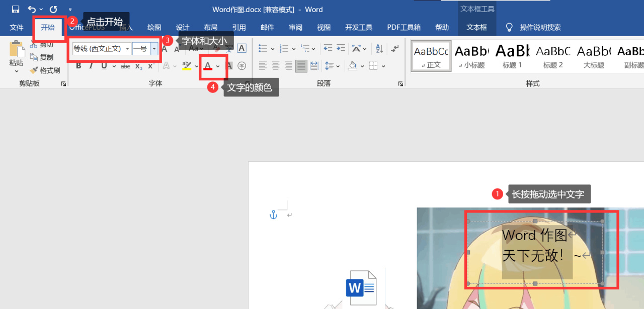Toggle bold formatting
644x309 pixels.
[78, 65]
